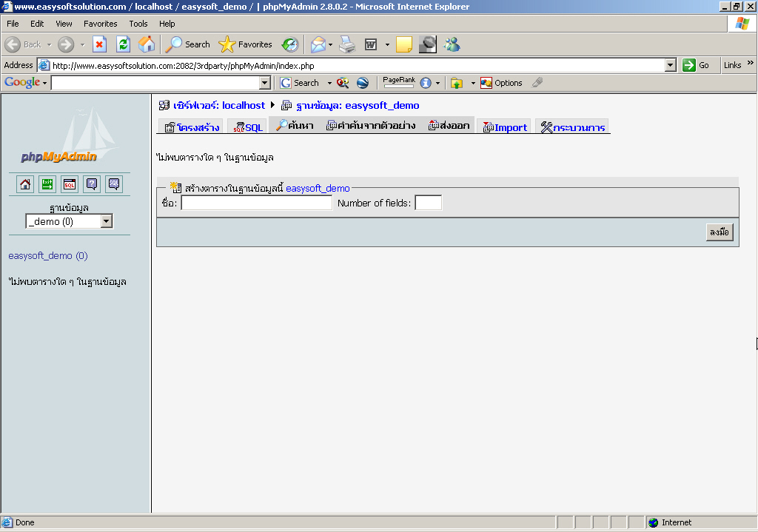Expand the Address bar dropdown arrow
Viewport: 758px width, 532px height.
[670, 65]
